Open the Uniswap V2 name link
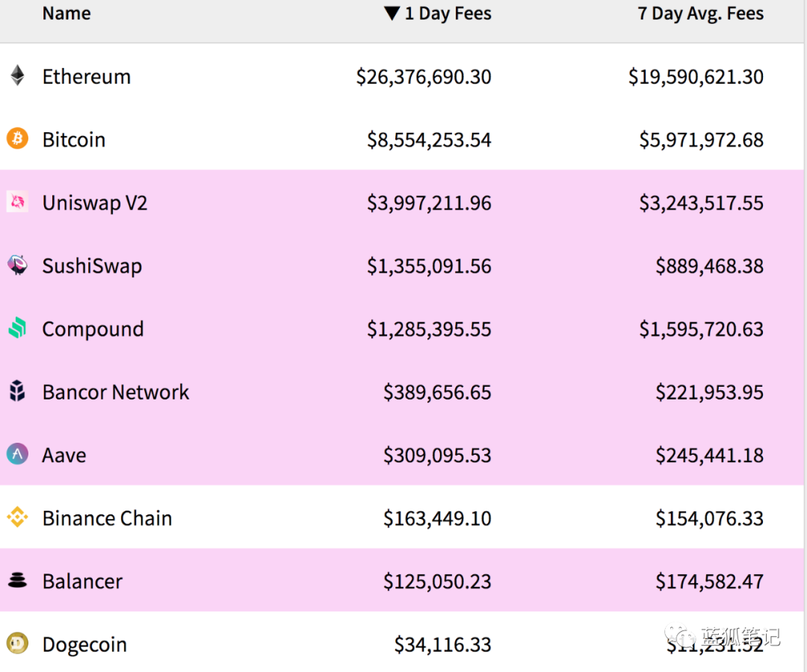This screenshot has height=672, width=807. (94, 202)
